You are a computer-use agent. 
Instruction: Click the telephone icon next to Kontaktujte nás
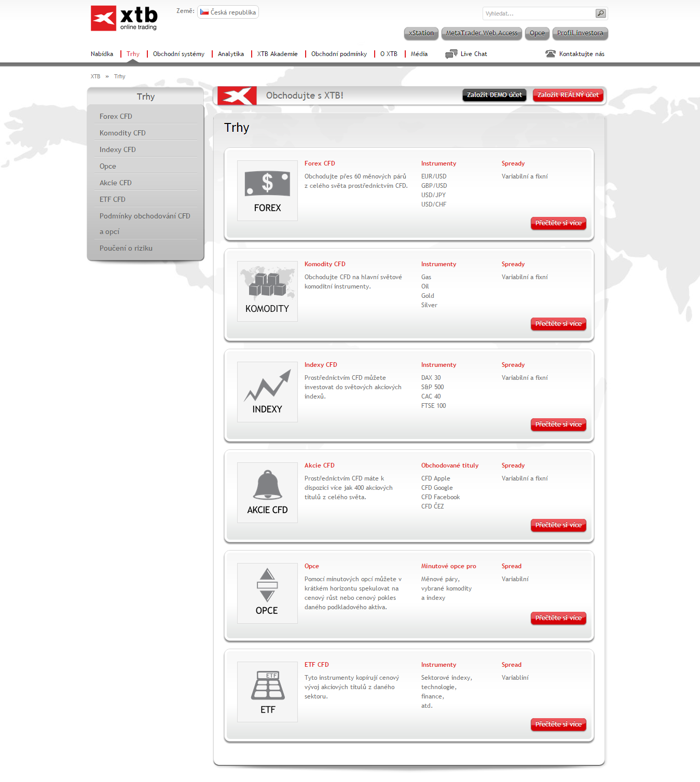pyautogui.click(x=551, y=54)
